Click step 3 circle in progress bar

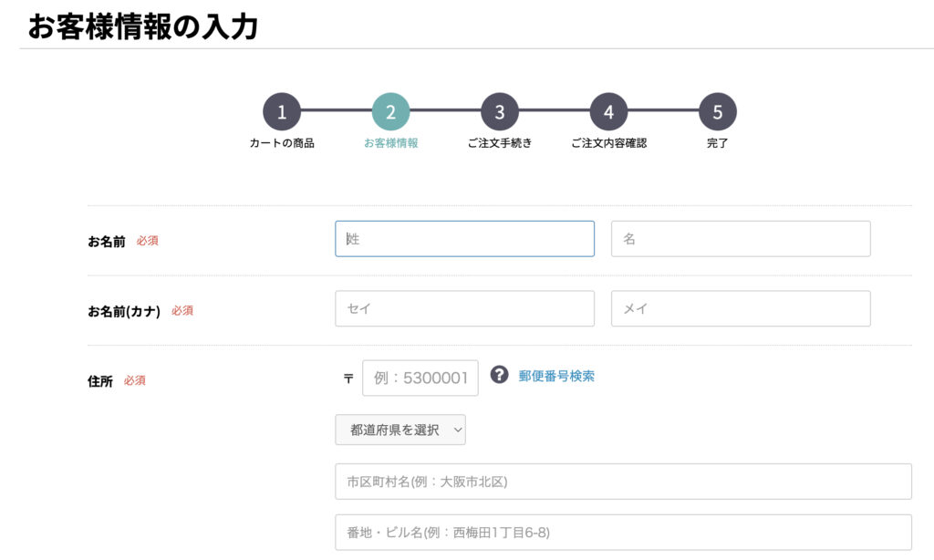[500, 112]
